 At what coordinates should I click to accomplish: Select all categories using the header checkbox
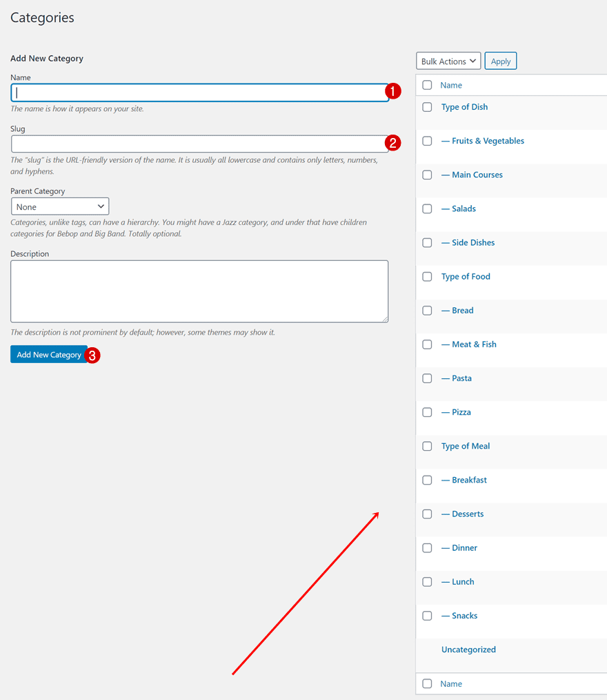point(427,84)
